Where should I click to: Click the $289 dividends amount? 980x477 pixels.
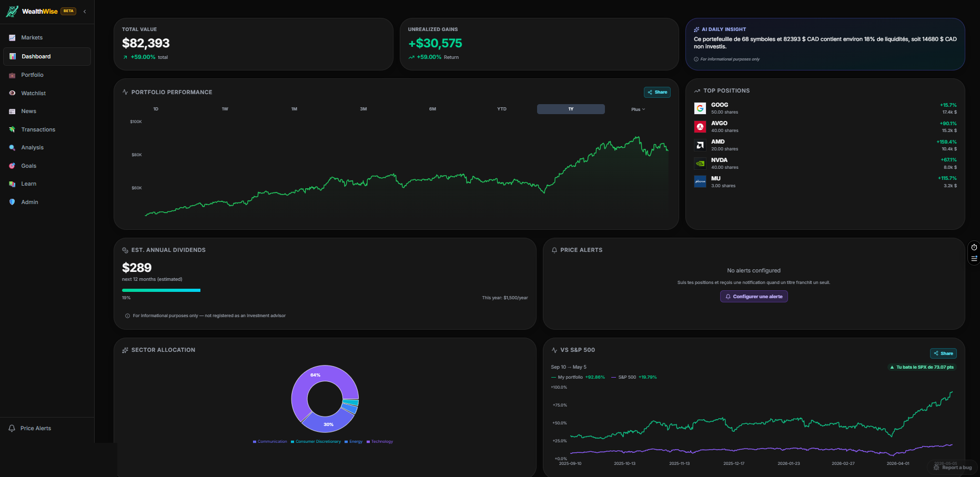pos(137,268)
